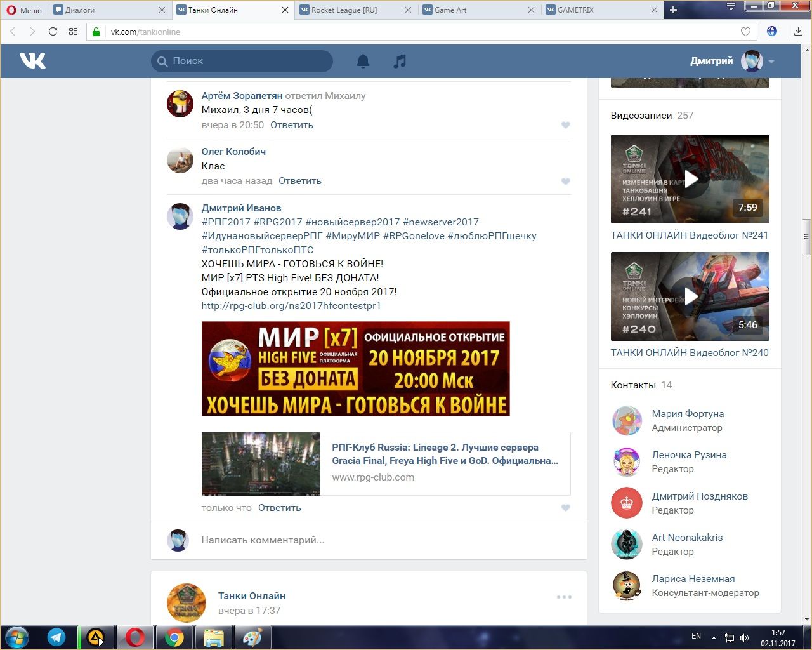Open new browser tab with plus icon
Screen dimensions: 812x650
pyautogui.click(x=673, y=10)
